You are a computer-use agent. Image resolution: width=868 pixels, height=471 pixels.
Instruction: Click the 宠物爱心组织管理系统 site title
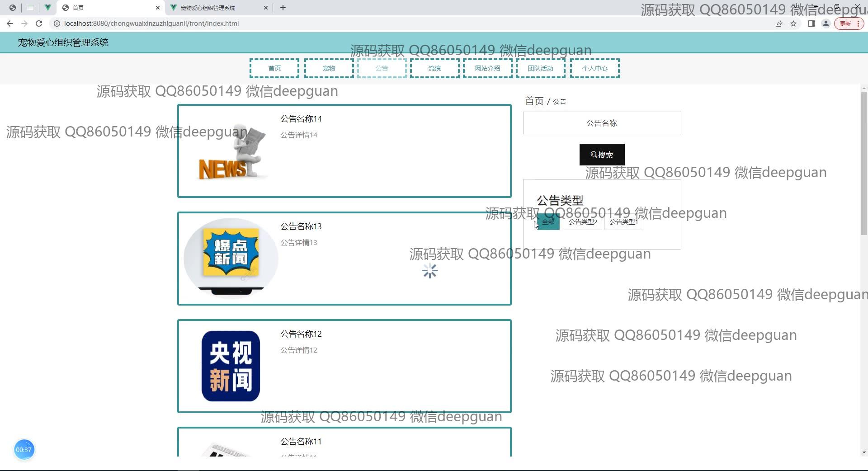tap(63, 42)
